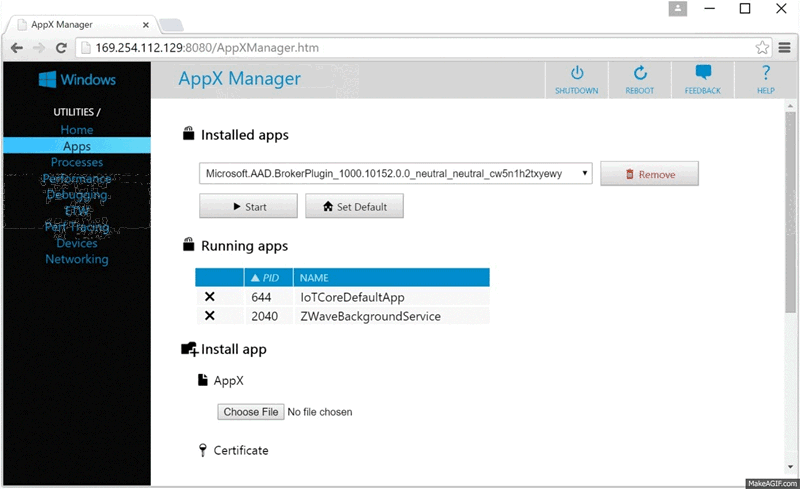The width and height of the screenshot is (800, 489).
Task: Go to Networking in the sidebar
Action: click(x=77, y=259)
